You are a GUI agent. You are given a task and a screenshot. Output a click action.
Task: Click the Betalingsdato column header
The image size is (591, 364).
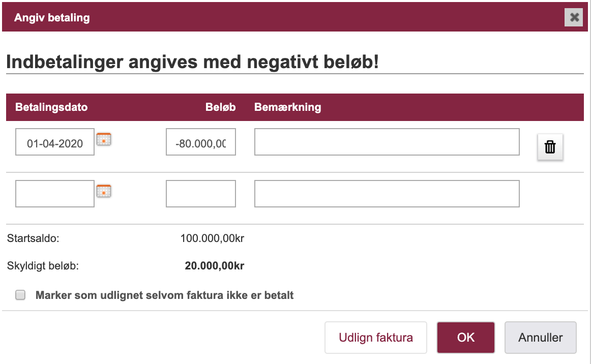51,107
